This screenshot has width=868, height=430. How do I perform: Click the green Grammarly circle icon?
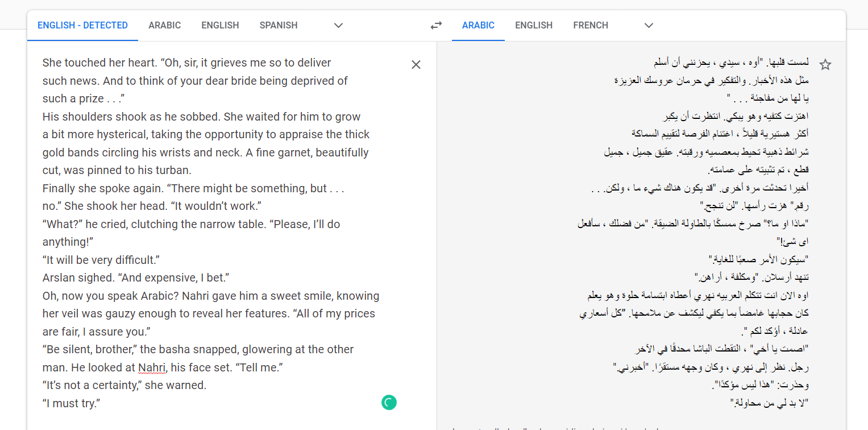click(x=389, y=403)
